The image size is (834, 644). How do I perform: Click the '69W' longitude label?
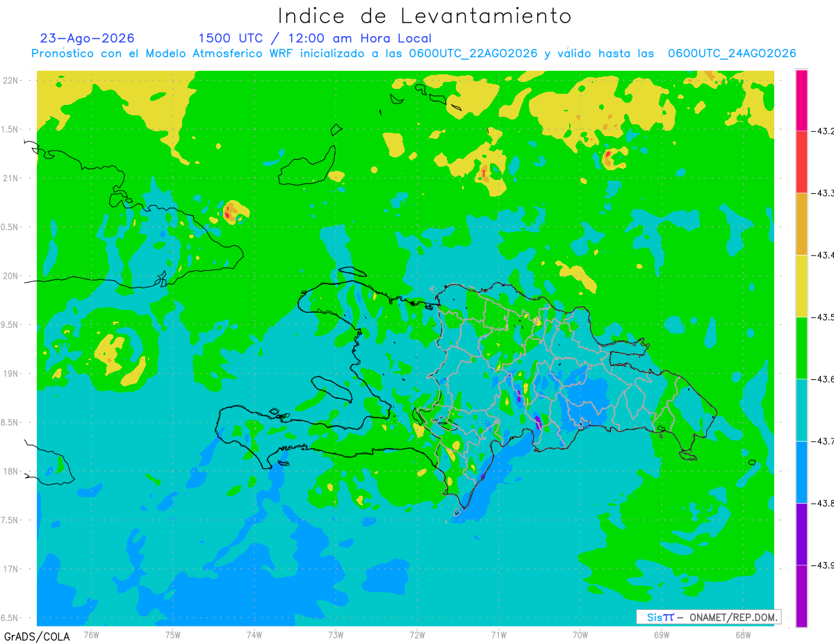click(x=662, y=635)
